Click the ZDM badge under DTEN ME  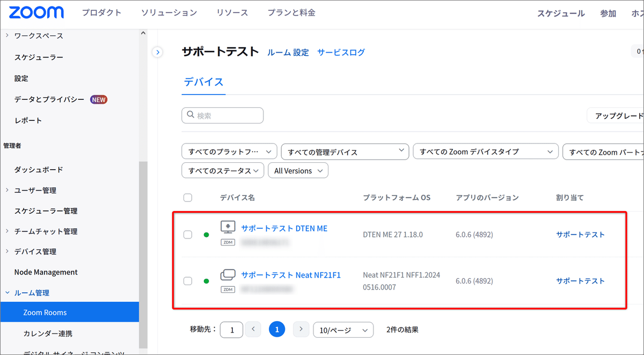pos(228,242)
